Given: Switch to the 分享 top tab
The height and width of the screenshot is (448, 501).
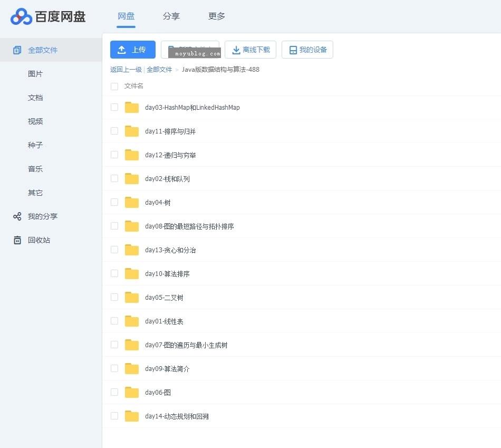Looking at the screenshot, I should tap(171, 16).
